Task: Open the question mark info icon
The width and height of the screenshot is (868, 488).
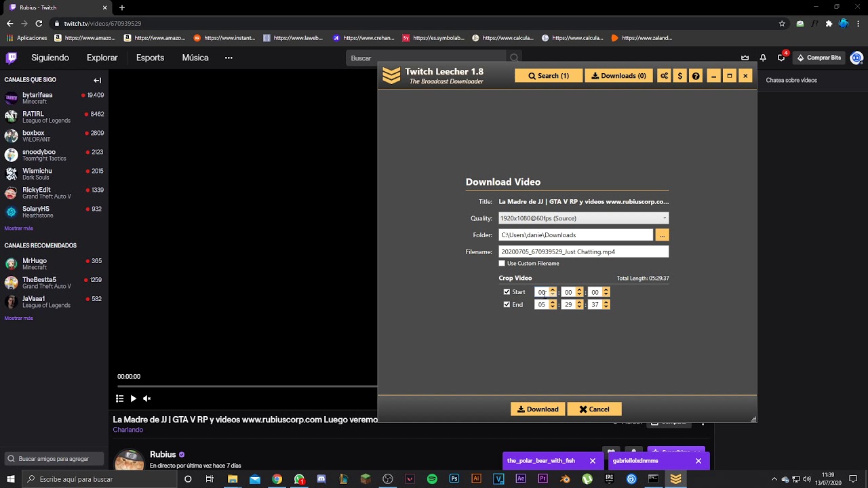Action: pyautogui.click(x=696, y=76)
